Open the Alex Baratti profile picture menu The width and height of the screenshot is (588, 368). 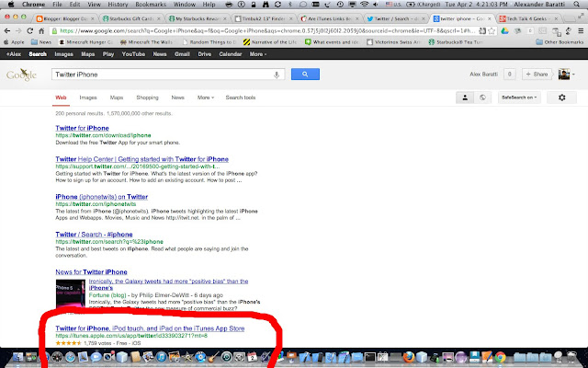click(566, 75)
